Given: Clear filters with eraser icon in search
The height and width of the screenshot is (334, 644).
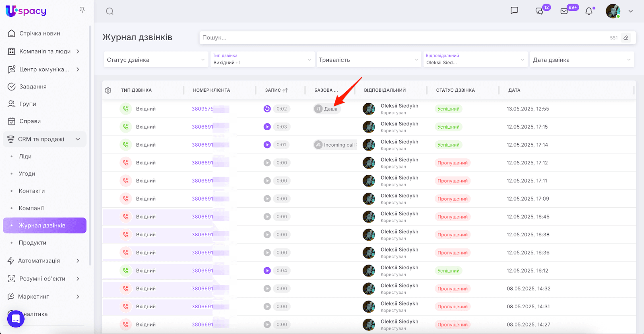Looking at the screenshot, I should click(x=626, y=38).
